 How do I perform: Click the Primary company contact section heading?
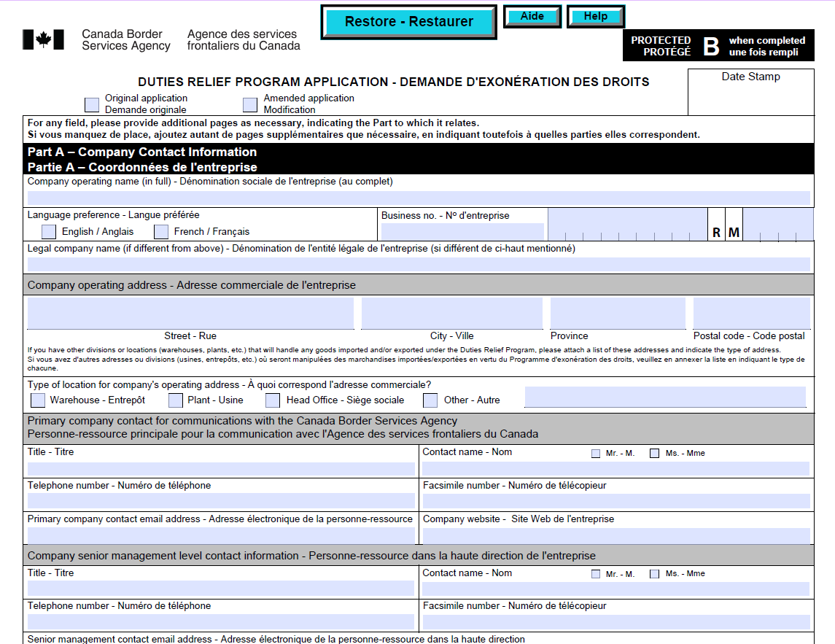pyautogui.click(x=419, y=427)
